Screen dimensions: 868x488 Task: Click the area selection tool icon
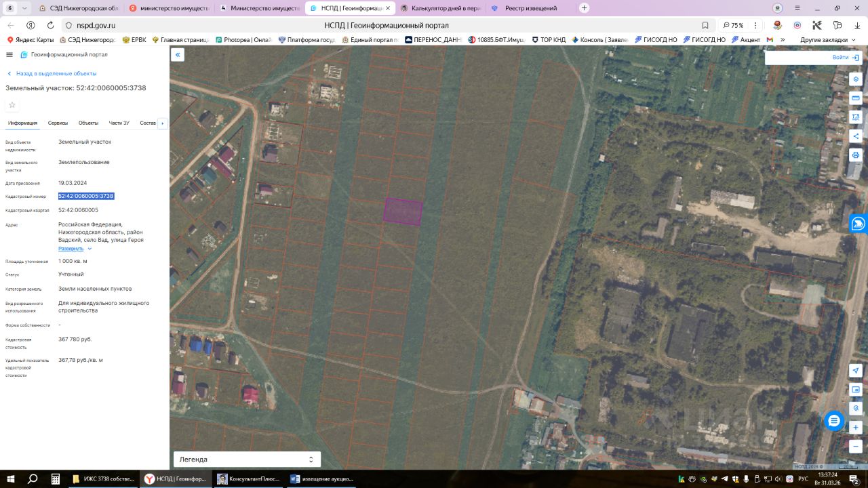(x=856, y=117)
